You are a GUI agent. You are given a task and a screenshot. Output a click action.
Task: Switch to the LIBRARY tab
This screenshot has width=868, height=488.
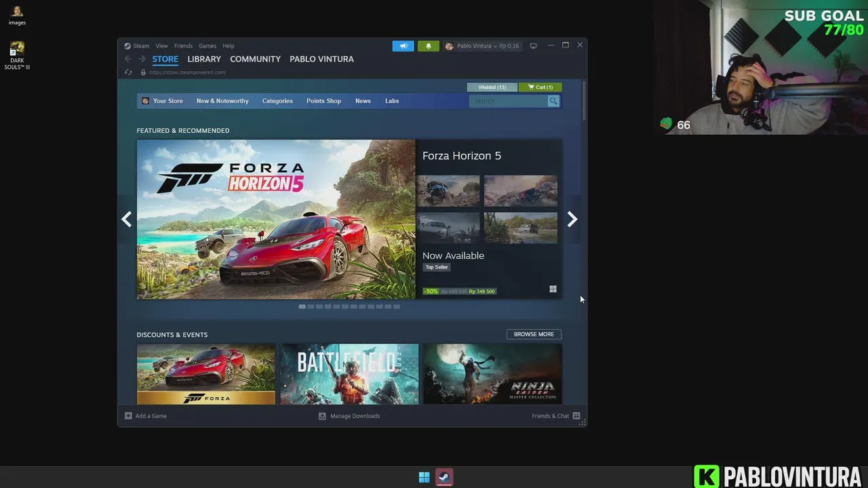[204, 59]
